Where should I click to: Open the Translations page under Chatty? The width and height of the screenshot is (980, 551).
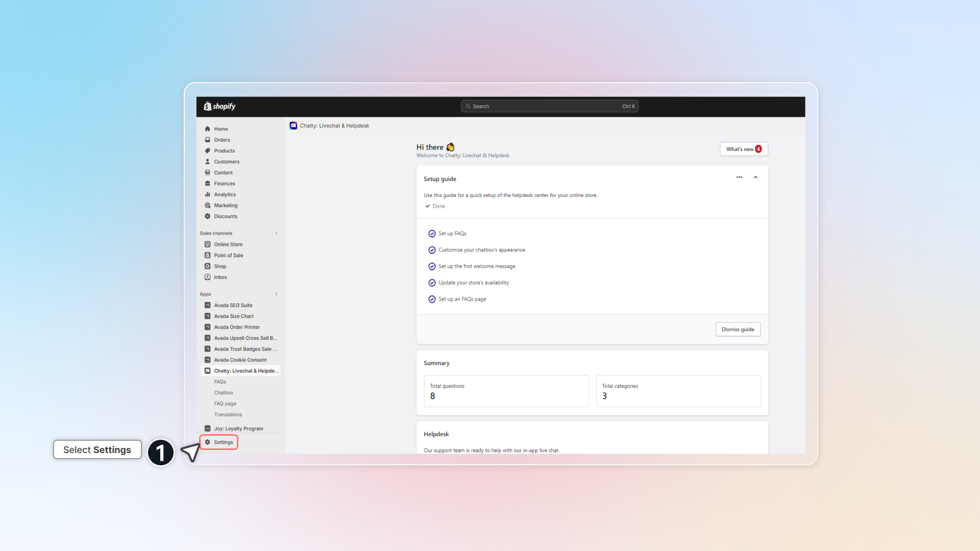tap(228, 414)
